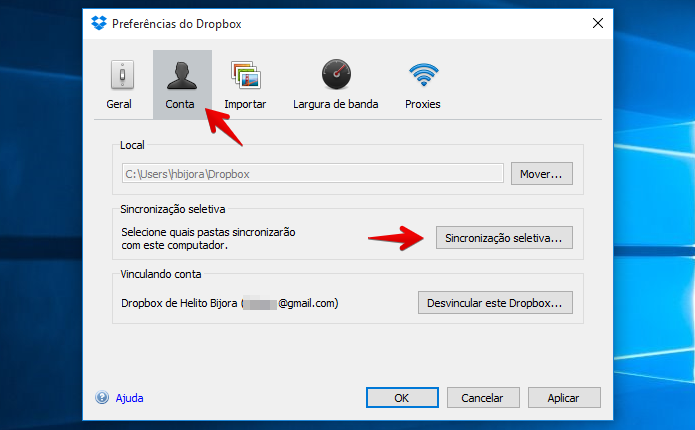Switch to the Conta tab label
This screenshot has width=695, height=430.
(180, 104)
